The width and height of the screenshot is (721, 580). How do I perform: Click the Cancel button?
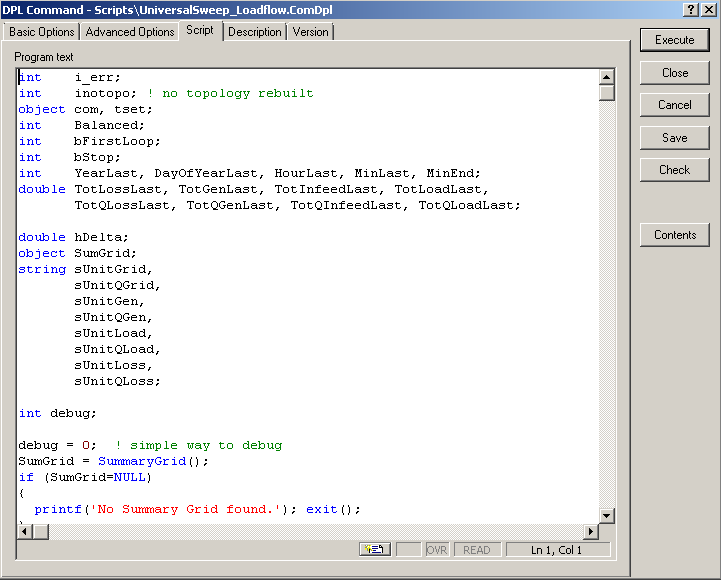click(x=674, y=105)
